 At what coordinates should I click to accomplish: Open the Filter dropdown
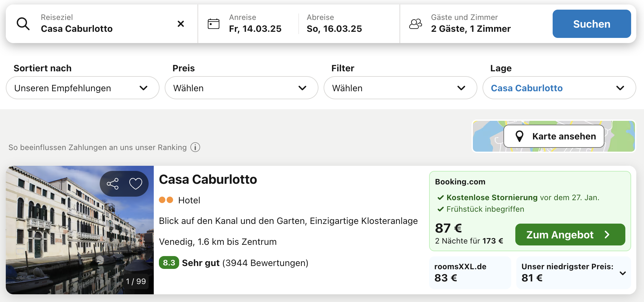pos(400,88)
